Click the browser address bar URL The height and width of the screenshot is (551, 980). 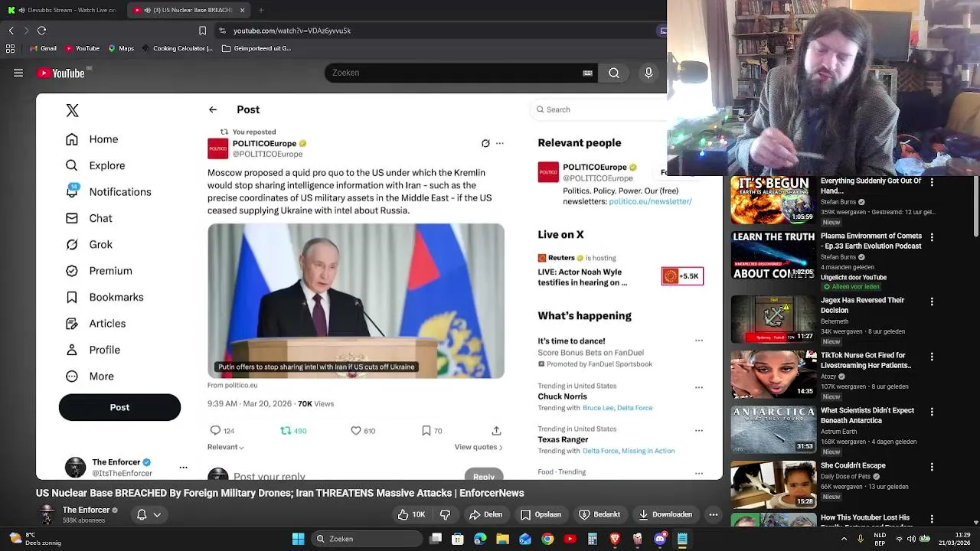tap(292, 31)
